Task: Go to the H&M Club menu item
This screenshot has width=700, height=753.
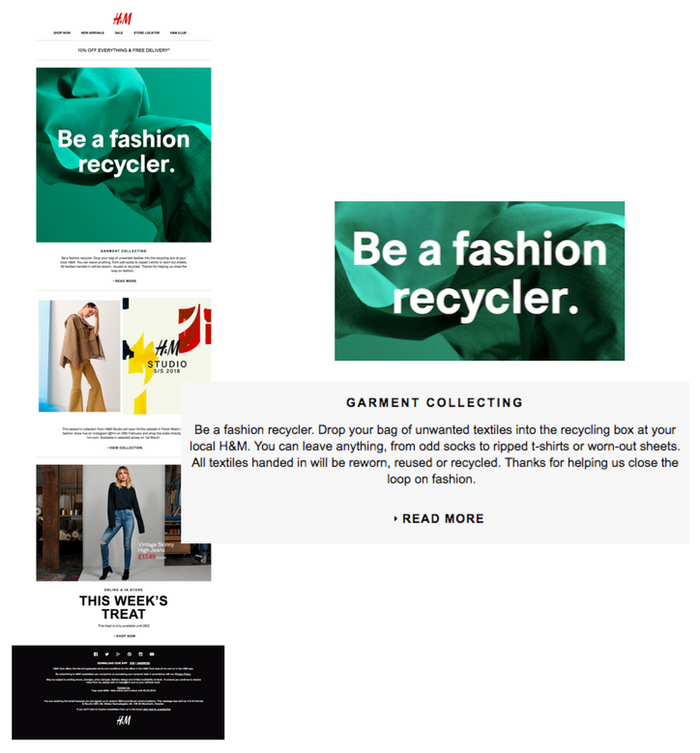Action: [178, 33]
